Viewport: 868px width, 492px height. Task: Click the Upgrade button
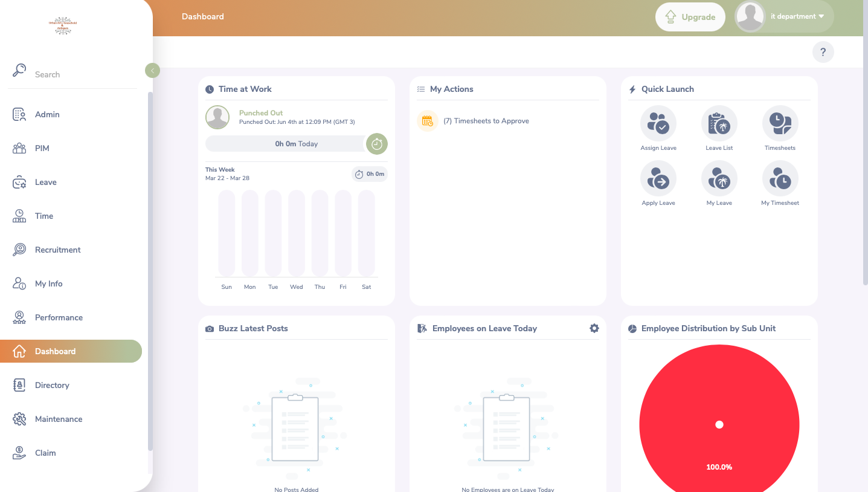coord(690,17)
